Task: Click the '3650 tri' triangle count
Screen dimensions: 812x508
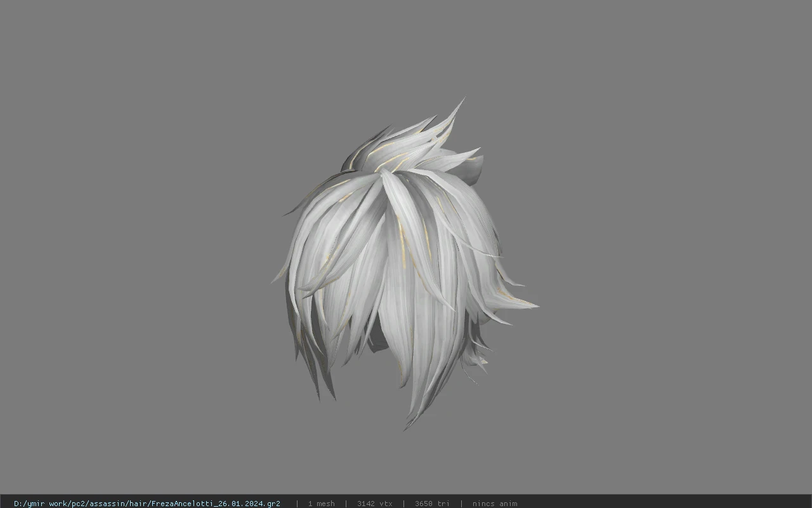Action: click(x=432, y=503)
